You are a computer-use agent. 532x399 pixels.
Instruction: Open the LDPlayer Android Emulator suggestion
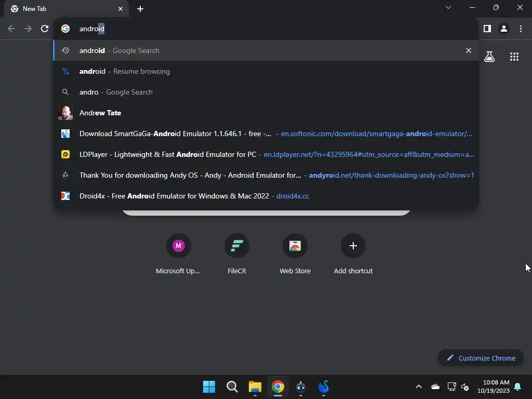click(266, 154)
